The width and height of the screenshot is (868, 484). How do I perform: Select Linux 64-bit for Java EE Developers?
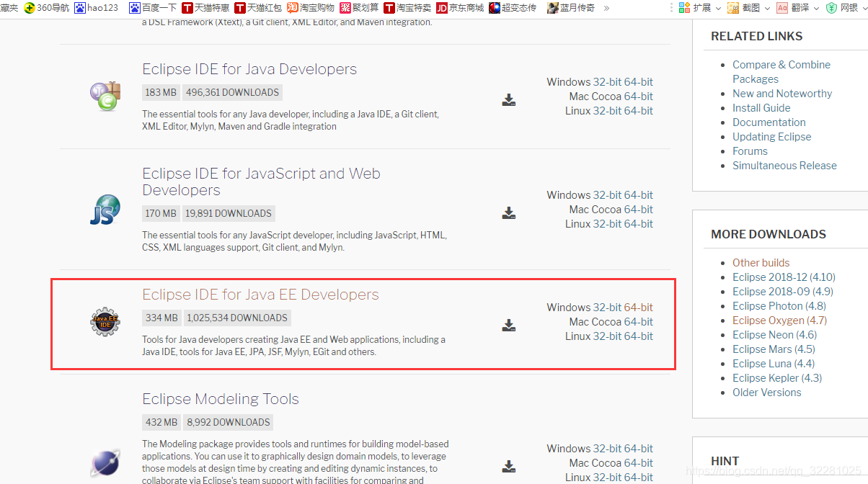(639, 336)
